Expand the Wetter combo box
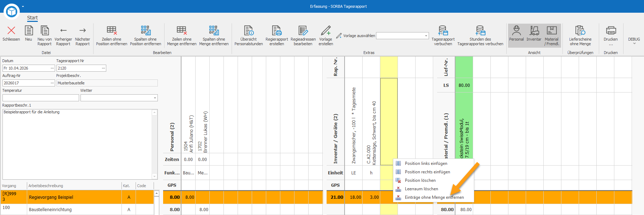The width and height of the screenshot is (644, 215). [155, 98]
